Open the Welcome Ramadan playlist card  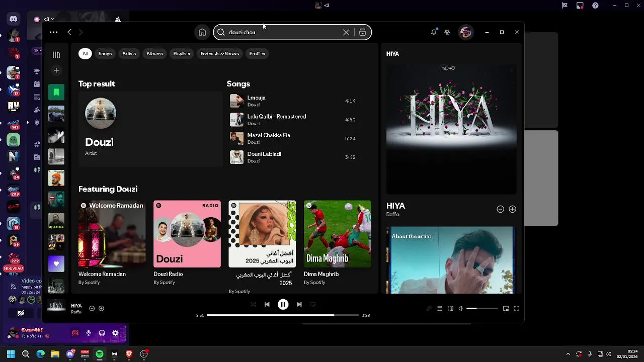pyautogui.click(x=112, y=243)
